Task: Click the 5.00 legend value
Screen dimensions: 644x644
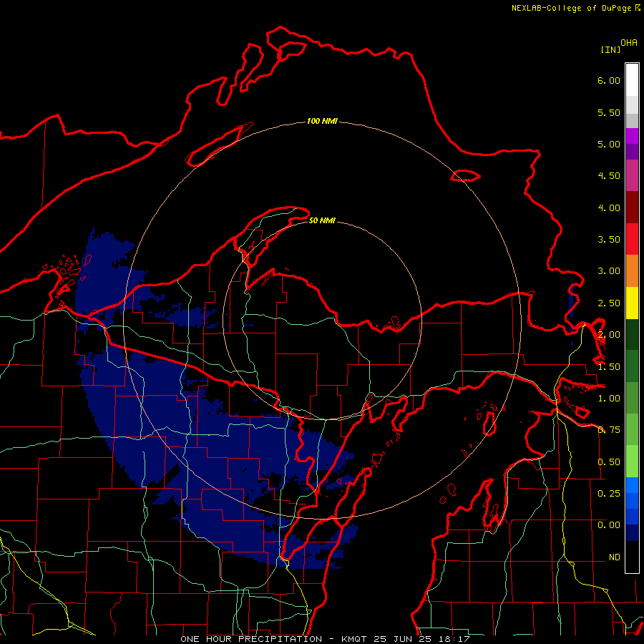Action: [609, 144]
